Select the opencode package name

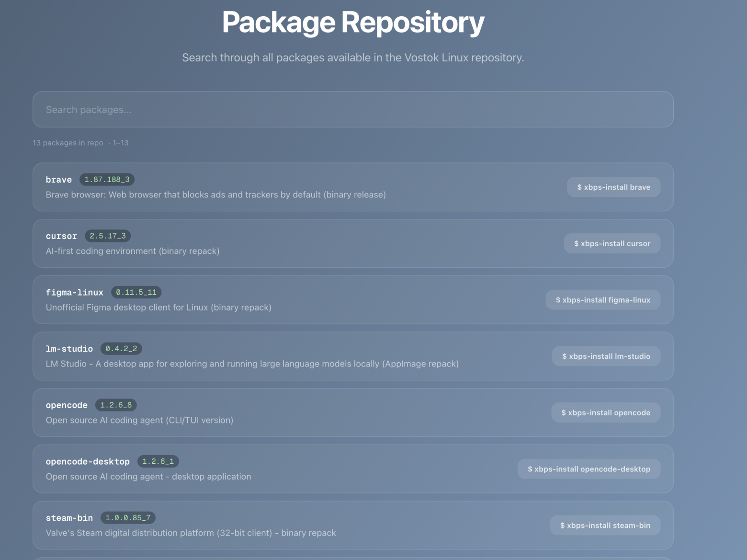[67, 405]
